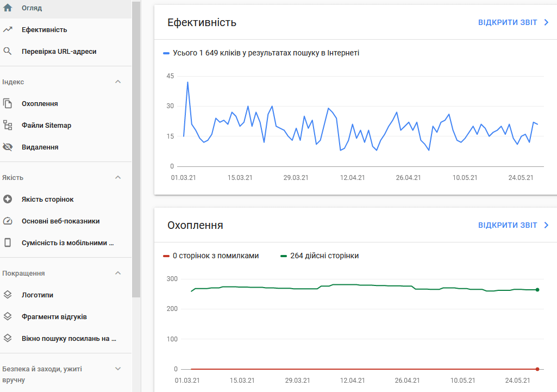Screen dimensions: 557x392
Task: Click the crossed-eye icon for Видалення
Action: coord(8,147)
